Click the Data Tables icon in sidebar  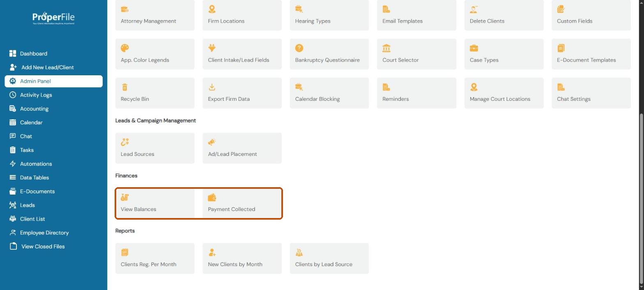point(13,177)
